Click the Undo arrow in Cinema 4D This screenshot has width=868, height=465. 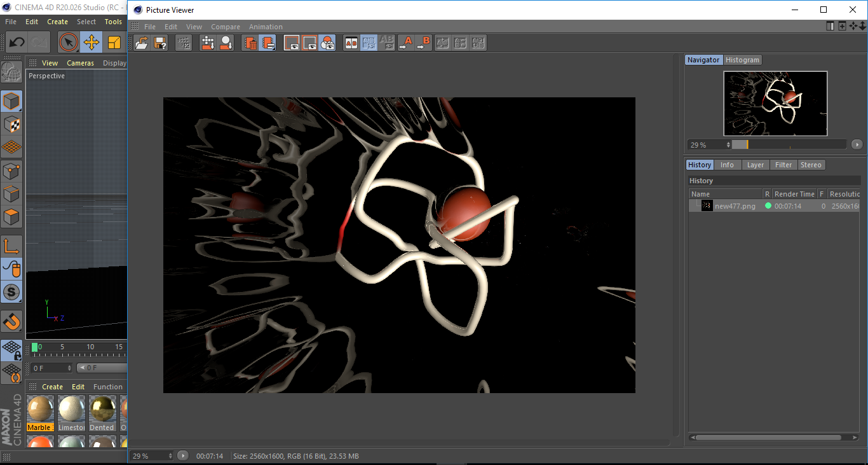(17, 43)
